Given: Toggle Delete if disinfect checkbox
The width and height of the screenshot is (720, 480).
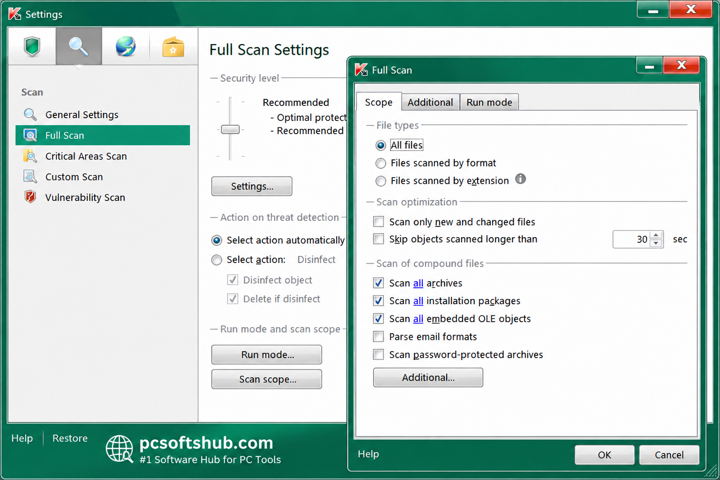Looking at the screenshot, I should 232,299.
